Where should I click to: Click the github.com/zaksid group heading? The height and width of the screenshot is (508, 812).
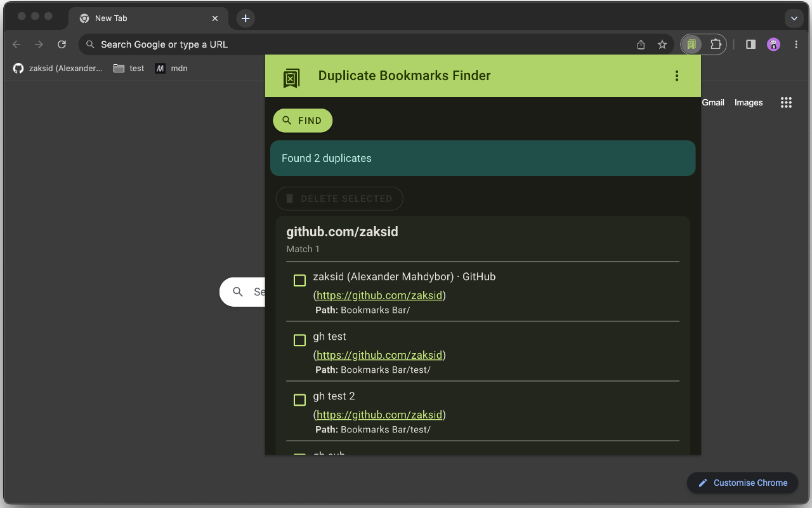(342, 232)
